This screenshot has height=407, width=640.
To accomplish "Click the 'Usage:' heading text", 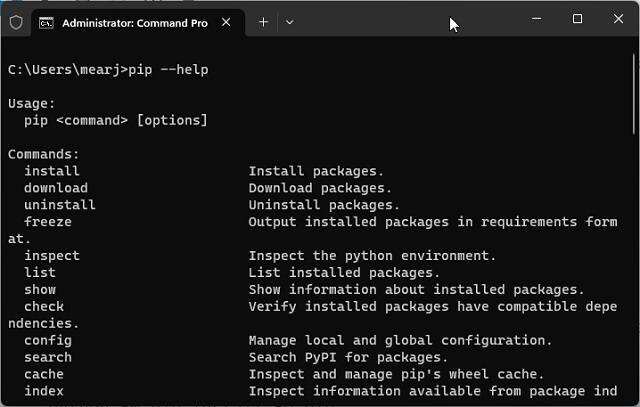I will 32,103.
